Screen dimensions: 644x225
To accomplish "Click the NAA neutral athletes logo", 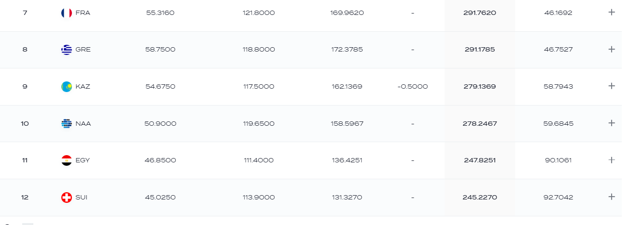I will 67,123.
